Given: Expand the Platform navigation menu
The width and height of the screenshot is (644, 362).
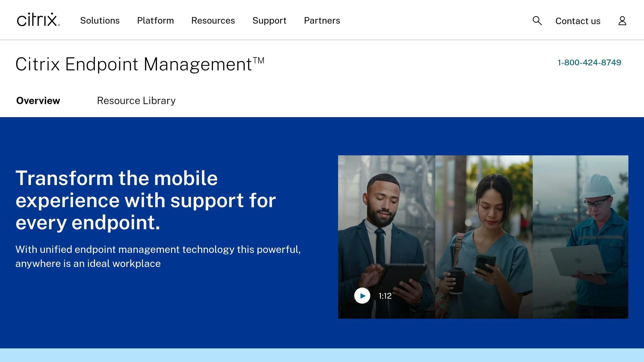Looking at the screenshot, I should 155,21.
